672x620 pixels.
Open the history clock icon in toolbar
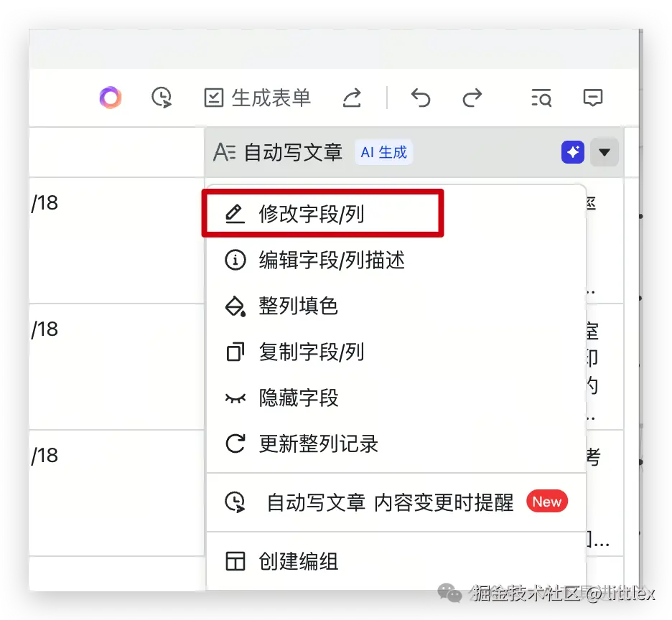161,98
